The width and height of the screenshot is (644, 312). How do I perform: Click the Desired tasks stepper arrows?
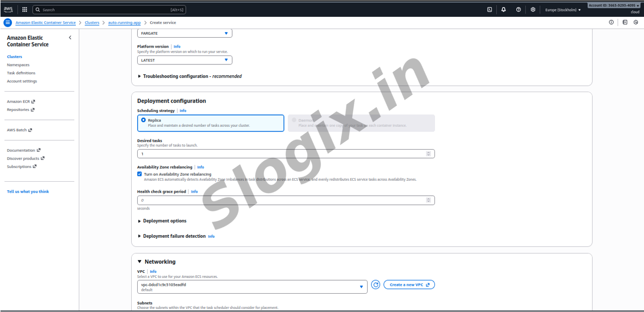pyautogui.click(x=429, y=154)
